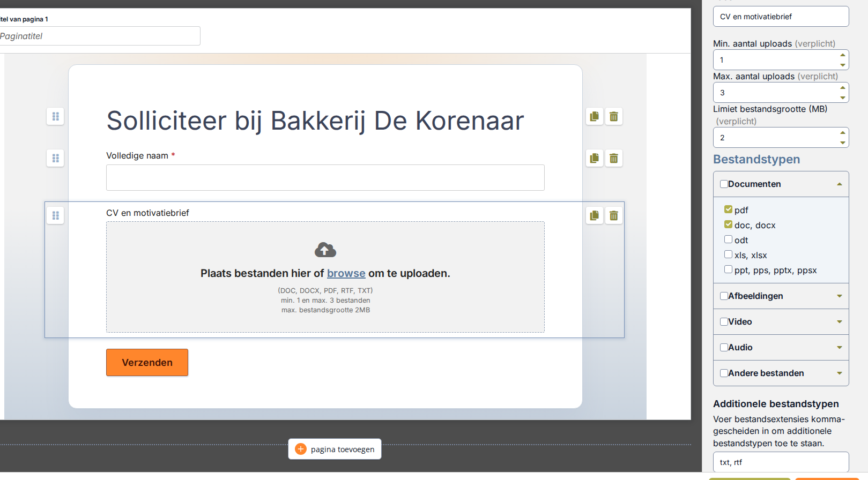Click the cloud upload icon
The image size is (868, 480).
pyautogui.click(x=325, y=250)
